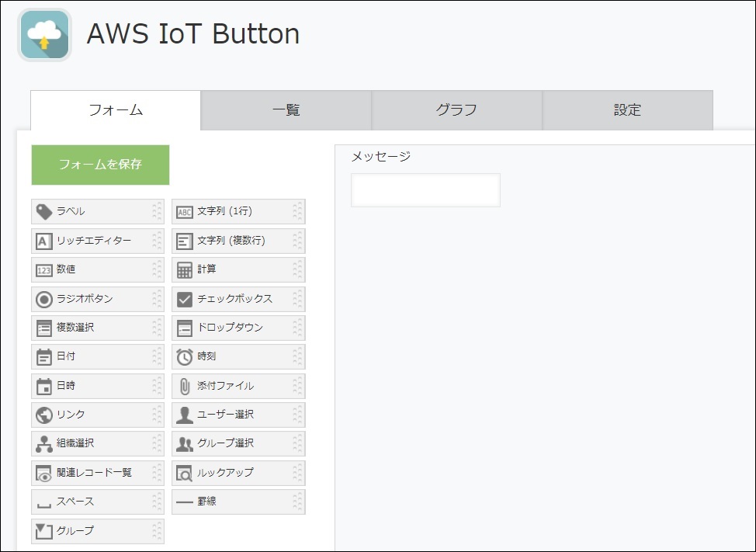This screenshot has width=756, height=552.
Task: Switch to the 一覧 tab
Action: pos(286,110)
